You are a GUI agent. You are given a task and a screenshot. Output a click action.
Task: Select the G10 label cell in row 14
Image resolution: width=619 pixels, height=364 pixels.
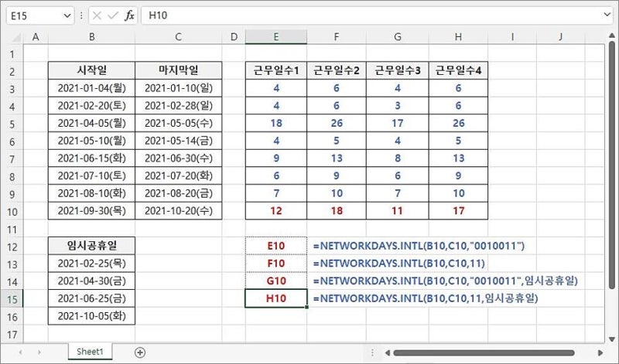pos(276,281)
